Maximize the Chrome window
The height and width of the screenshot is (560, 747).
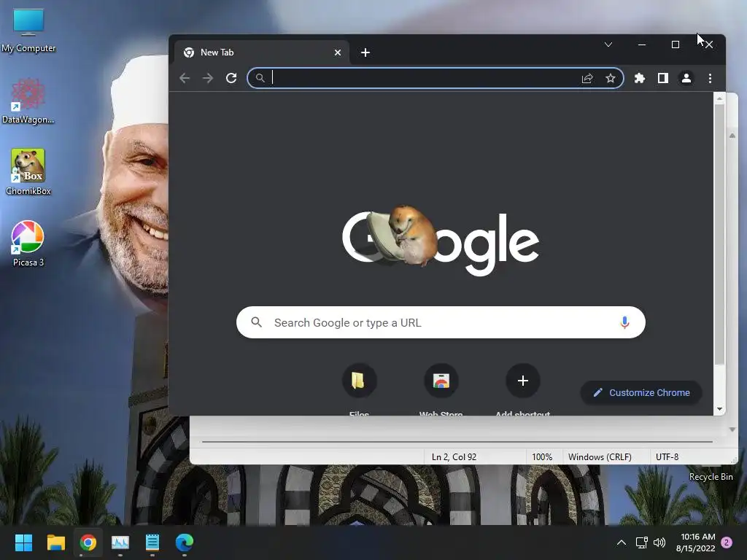(675, 44)
